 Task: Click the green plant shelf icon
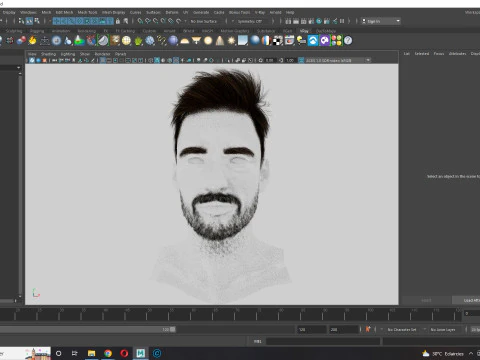pyautogui.click(x=138, y=41)
